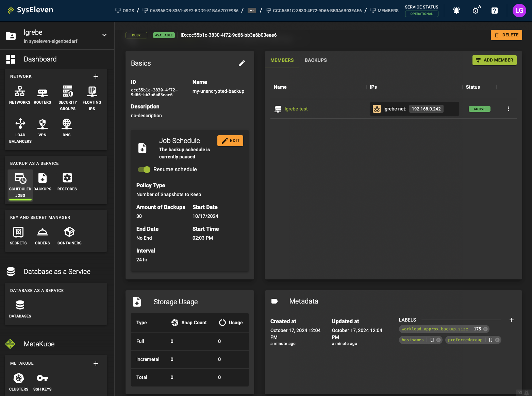
Task: Open Load Balancers
Action: click(20, 131)
